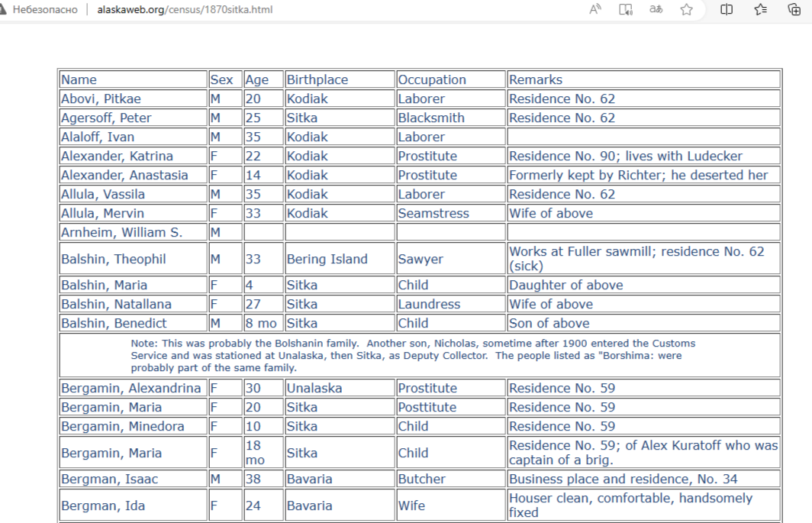This screenshot has width=812, height=523.
Task: Click the 18 mo age cell
Action: point(263,453)
